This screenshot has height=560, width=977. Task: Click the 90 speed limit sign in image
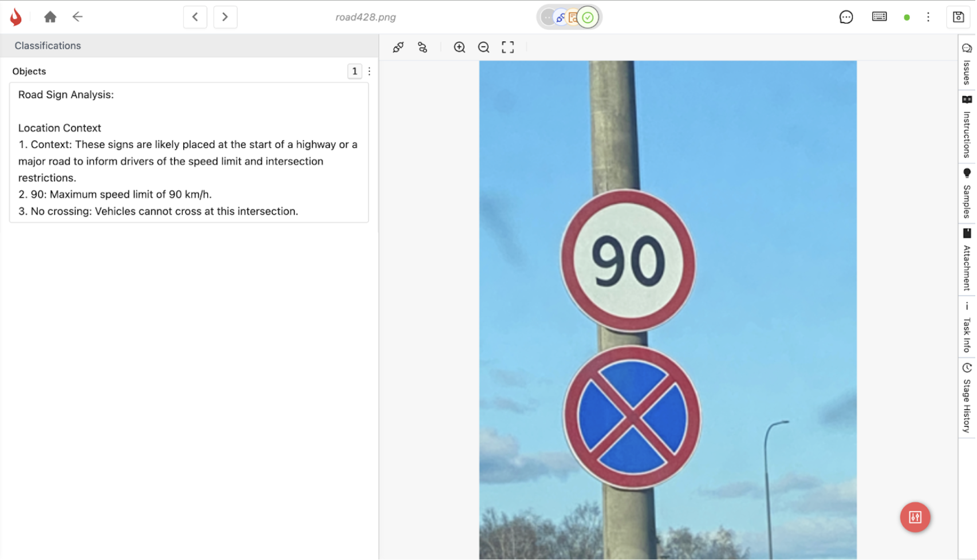pos(628,261)
